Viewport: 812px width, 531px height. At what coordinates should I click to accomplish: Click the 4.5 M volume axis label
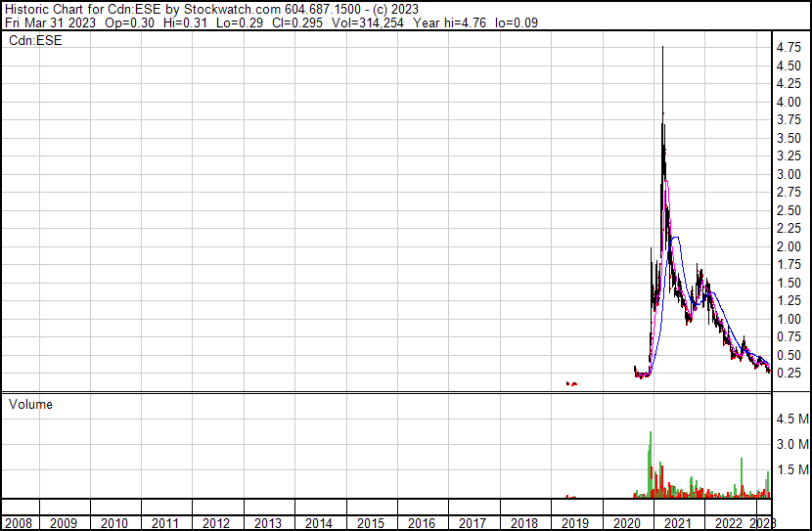point(791,419)
